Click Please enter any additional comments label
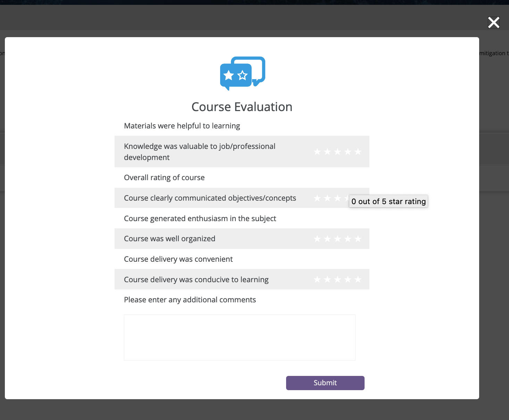 point(190,300)
